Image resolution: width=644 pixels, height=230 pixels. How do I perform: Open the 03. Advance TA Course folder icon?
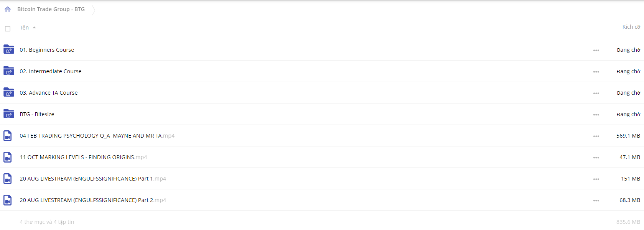tap(9, 92)
